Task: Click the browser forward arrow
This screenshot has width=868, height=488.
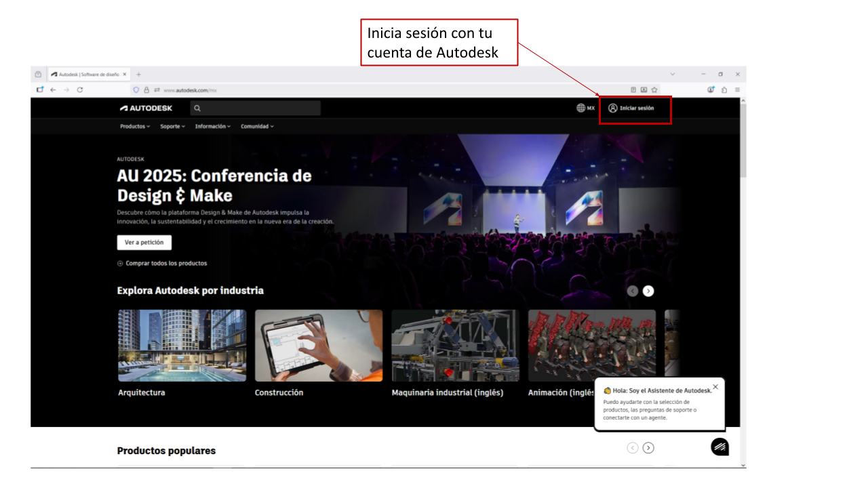Action: point(66,89)
